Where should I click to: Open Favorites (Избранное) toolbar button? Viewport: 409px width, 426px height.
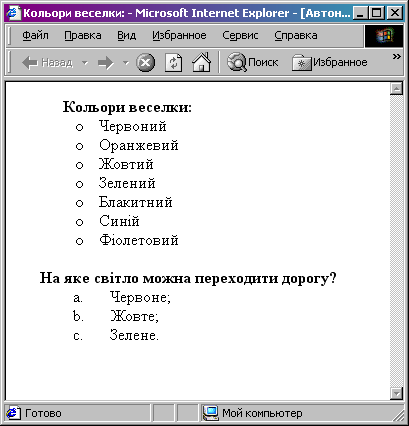coord(330,62)
